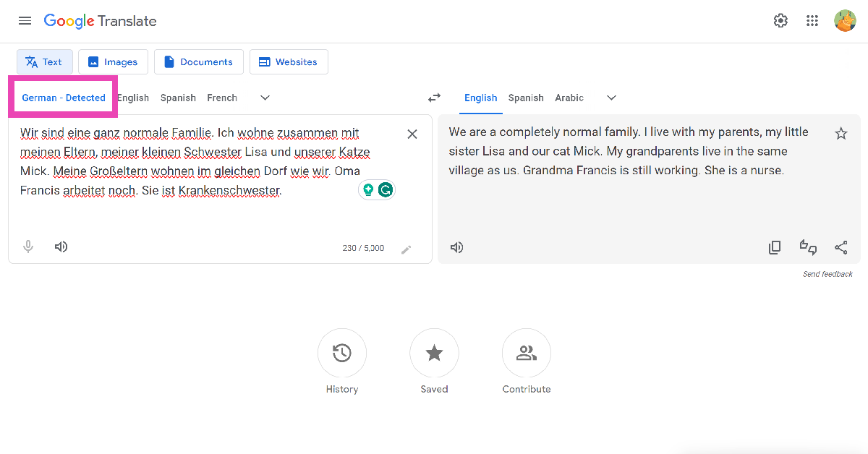
Task: Clear the German source text
Action: click(x=412, y=134)
